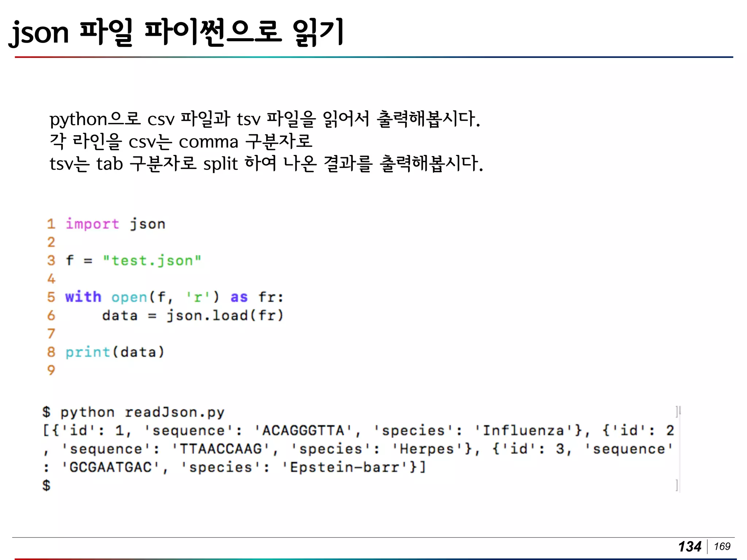The width and height of the screenshot is (747, 560).
Task: Click 'Influenza' in the terminal output
Action: pos(523,431)
